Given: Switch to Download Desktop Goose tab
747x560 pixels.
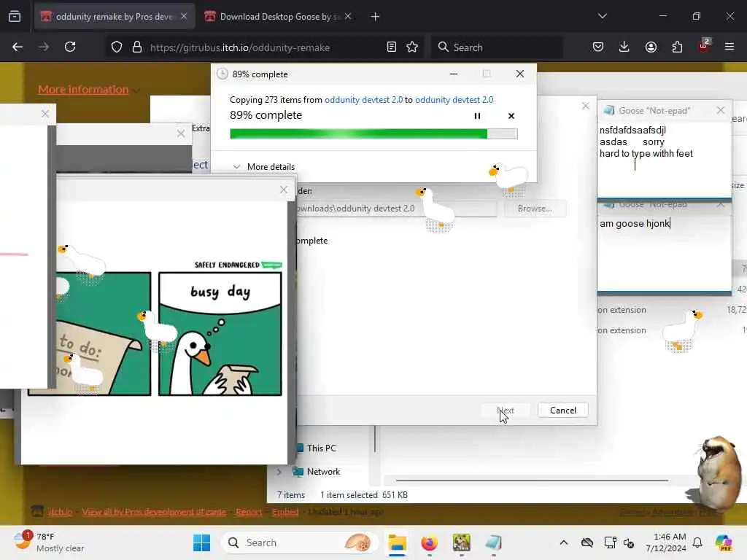Looking at the screenshot, I should pyautogui.click(x=279, y=17).
